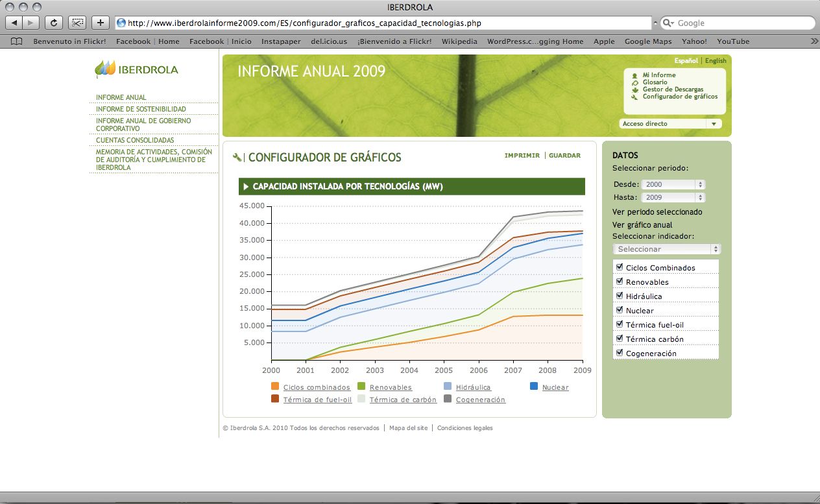Click the forward arrow in Safari's toolbar
The image size is (820, 504).
[32, 23]
